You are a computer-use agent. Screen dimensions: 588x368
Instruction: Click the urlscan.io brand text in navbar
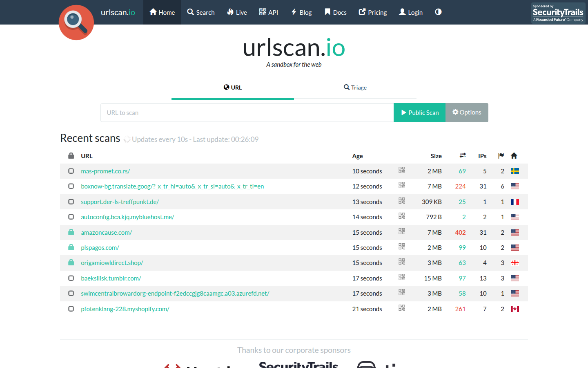point(118,12)
